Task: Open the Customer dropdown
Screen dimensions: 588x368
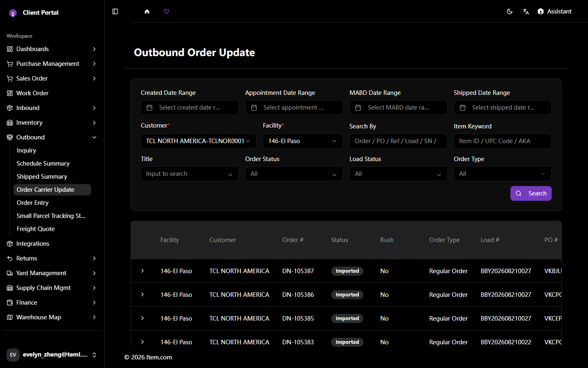Action: click(x=198, y=141)
